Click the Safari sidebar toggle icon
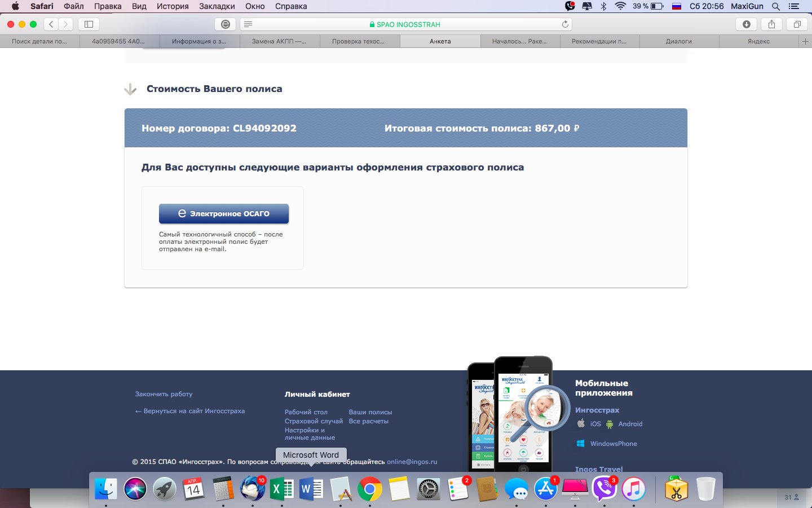This screenshot has height=508, width=812. [x=89, y=24]
